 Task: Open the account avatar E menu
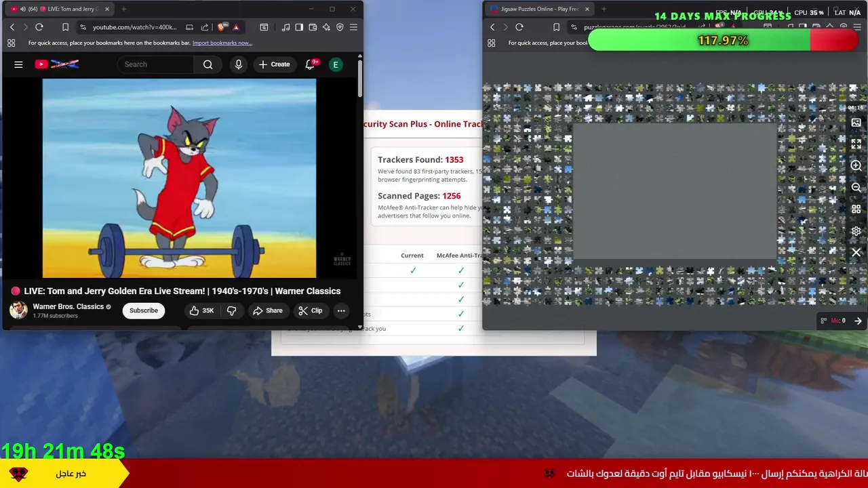point(335,64)
